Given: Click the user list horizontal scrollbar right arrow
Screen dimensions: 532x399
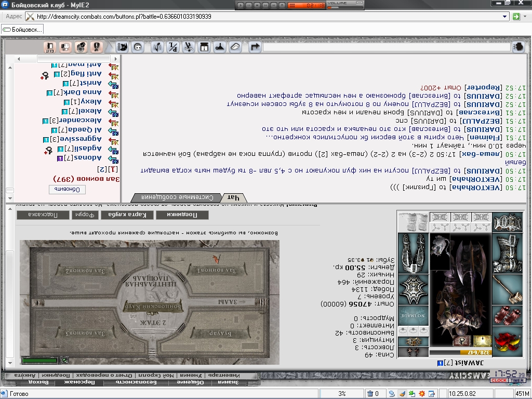Looking at the screenshot, I should point(116,59).
